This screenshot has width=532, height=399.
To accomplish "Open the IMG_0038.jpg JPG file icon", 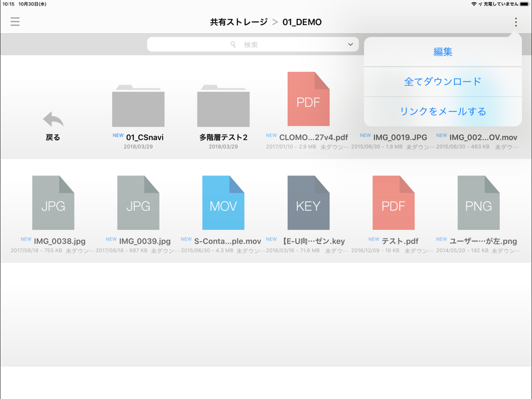I will (x=53, y=203).
